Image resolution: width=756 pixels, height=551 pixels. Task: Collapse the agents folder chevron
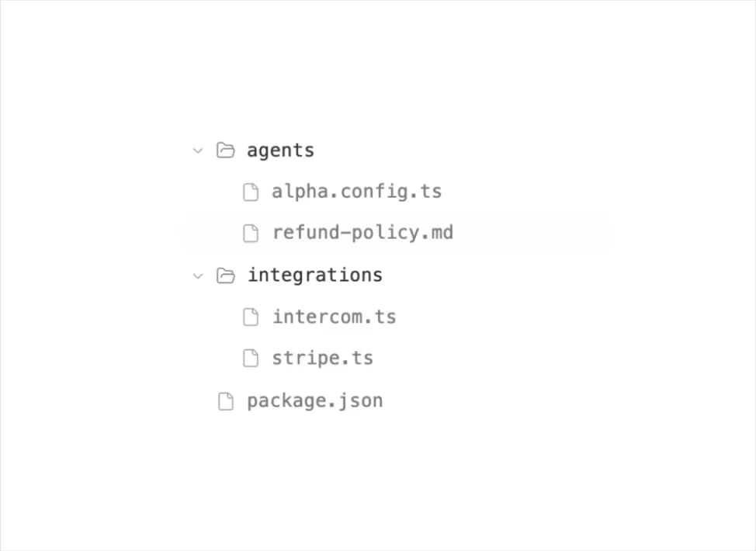pos(198,151)
